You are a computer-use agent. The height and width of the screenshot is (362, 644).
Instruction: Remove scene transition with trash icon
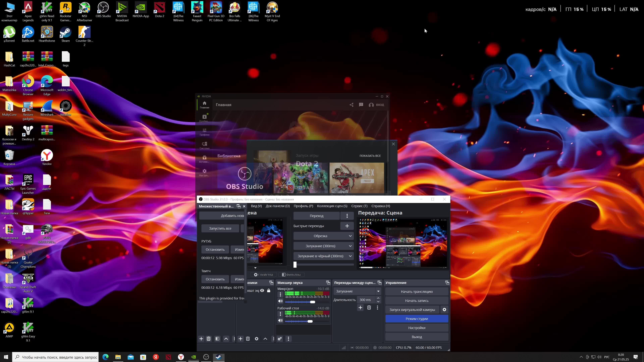369,308
